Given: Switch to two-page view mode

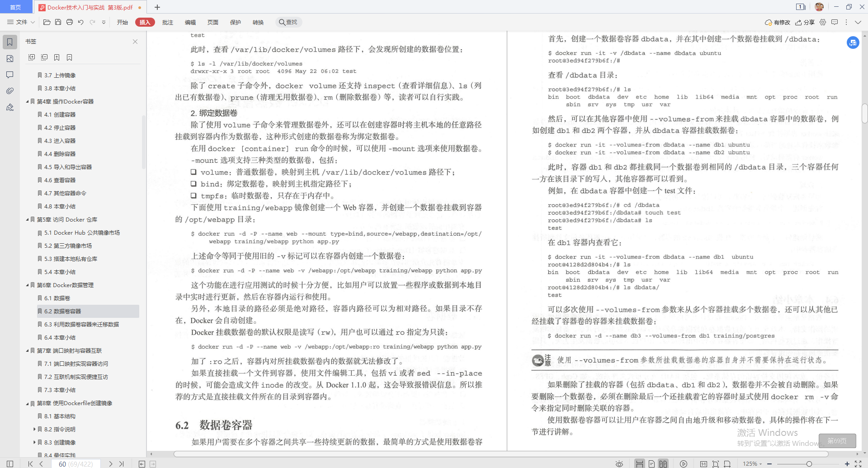Looking at the screenshot, I should [663, 464].
